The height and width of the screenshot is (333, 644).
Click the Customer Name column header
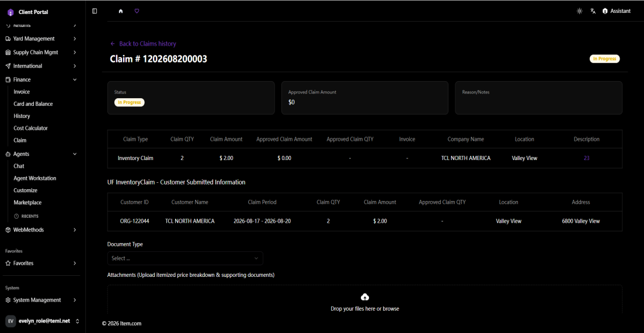[190, 202]
